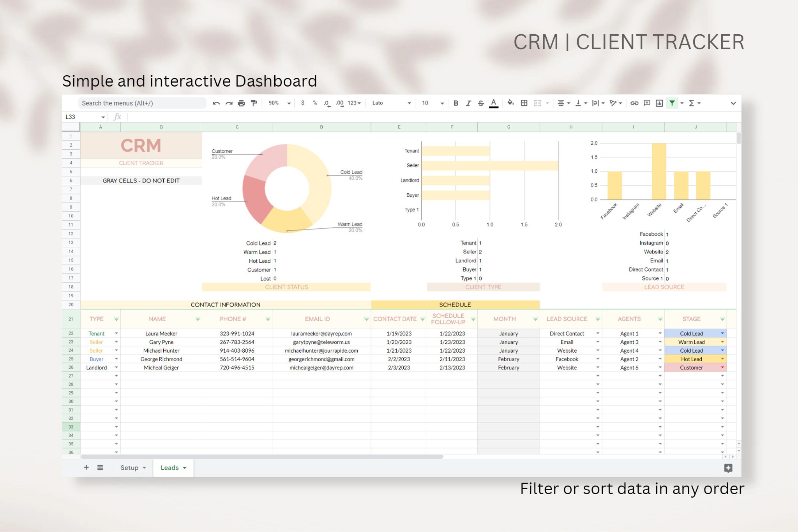Select cell with Gary Pyne's email address
798x532 pixels.
(x=321, y=342)
